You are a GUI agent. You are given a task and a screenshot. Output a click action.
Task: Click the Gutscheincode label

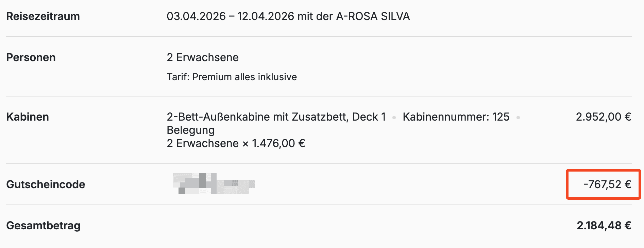(46, 184)
